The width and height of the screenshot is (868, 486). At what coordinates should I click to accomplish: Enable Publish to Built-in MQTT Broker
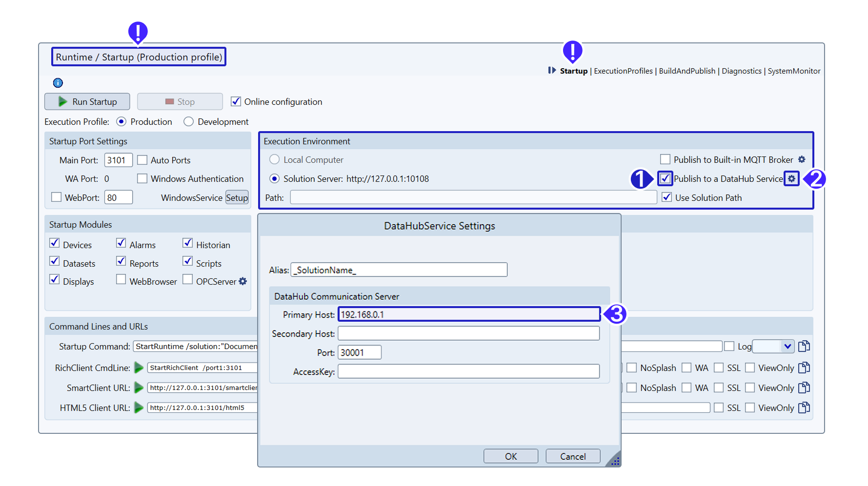point(665,159)
